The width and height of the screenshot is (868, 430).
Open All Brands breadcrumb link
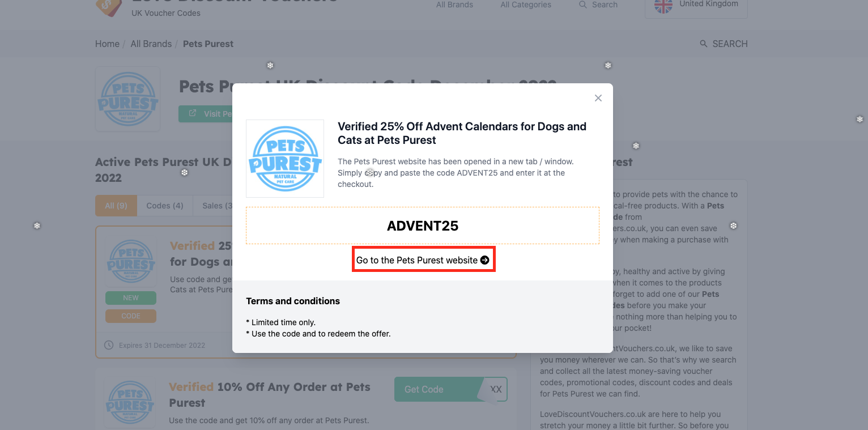151,44
